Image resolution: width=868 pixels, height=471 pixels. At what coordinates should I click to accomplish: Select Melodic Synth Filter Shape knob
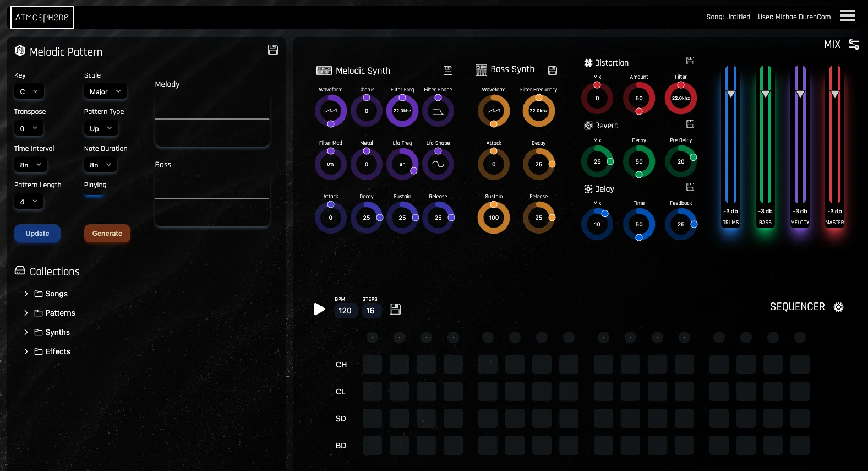(438, 111)
